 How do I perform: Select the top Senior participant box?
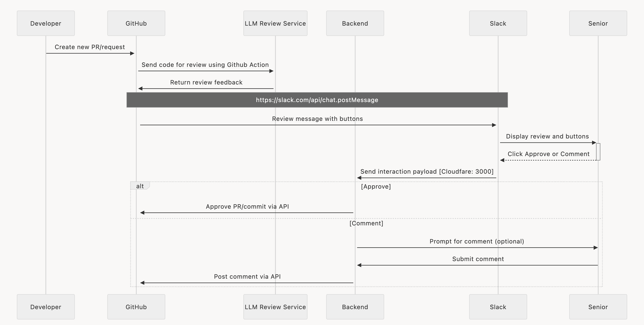[x=598, y=23]
